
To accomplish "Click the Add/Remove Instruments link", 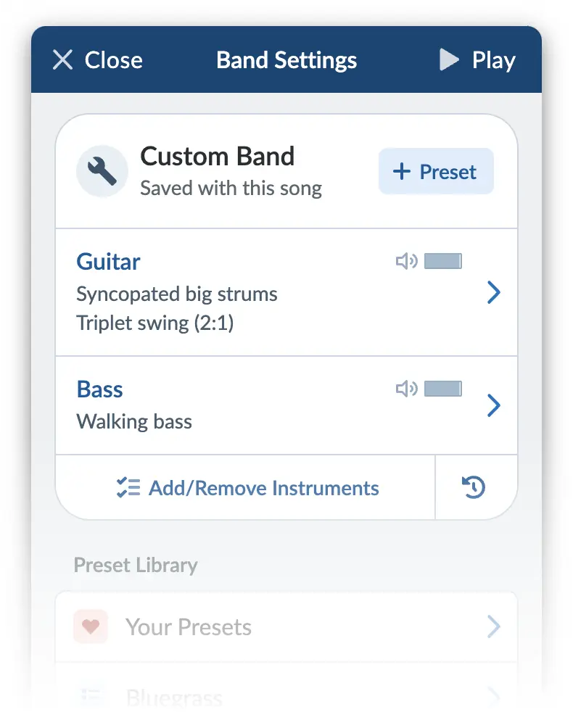I will (263, 488).
